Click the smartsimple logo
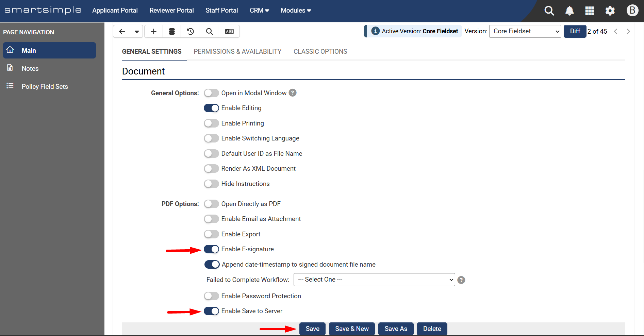 pos(43,10)
